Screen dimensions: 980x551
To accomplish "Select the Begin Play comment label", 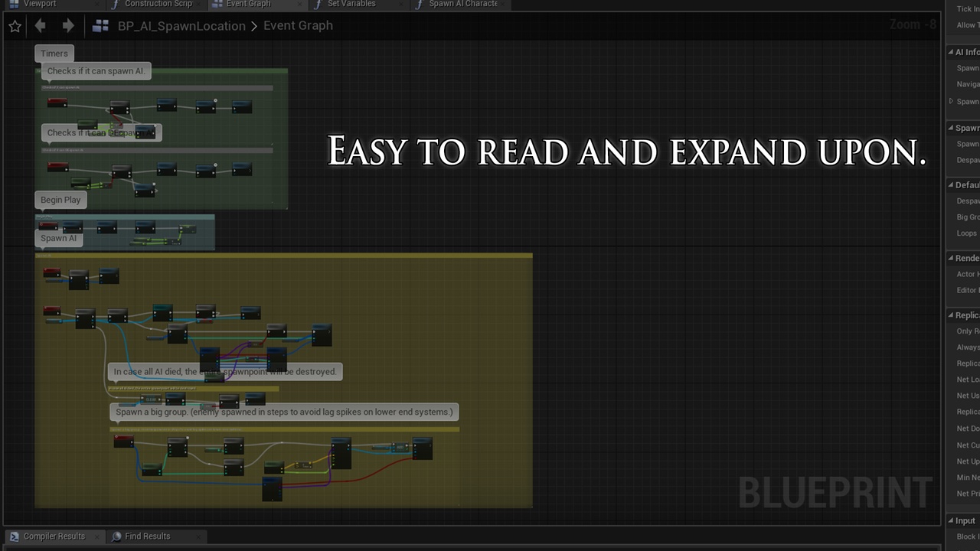I will point(60,200).
